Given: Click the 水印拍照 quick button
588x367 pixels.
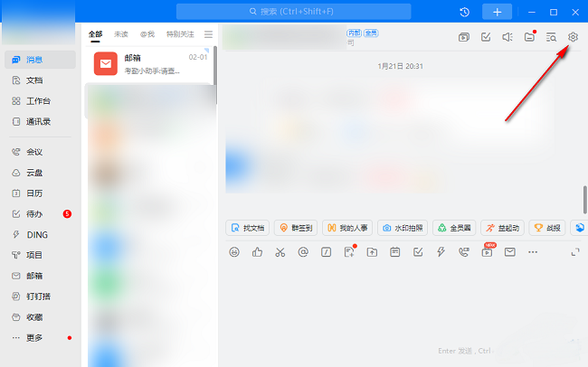Looking at the screenshot, I should click(403, 228).
